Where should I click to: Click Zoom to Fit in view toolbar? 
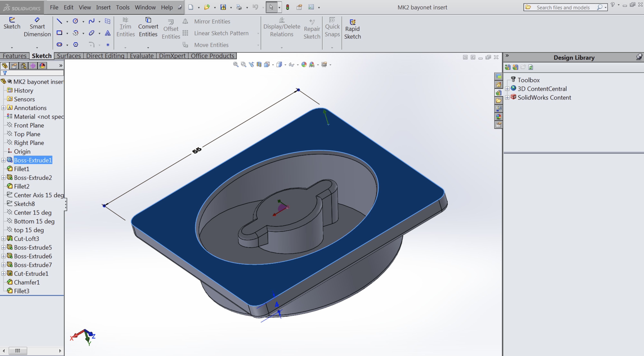tap(236, 64)
